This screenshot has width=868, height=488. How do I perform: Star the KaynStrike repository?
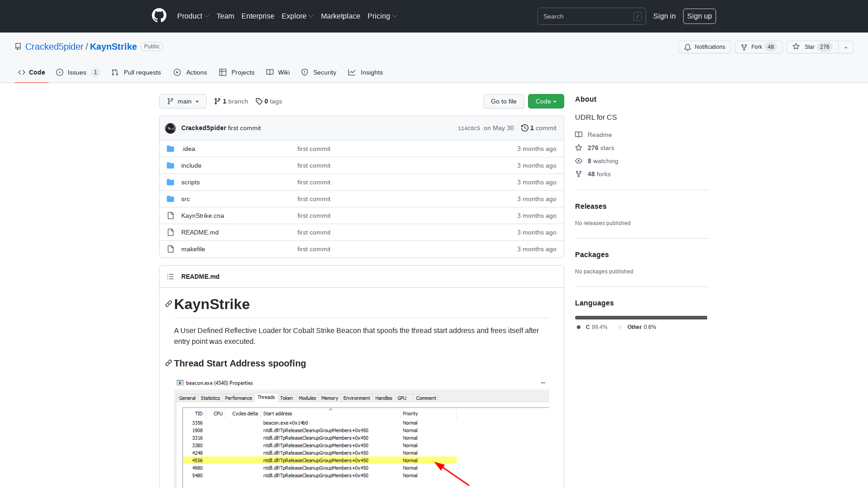[x=812, y=47]
